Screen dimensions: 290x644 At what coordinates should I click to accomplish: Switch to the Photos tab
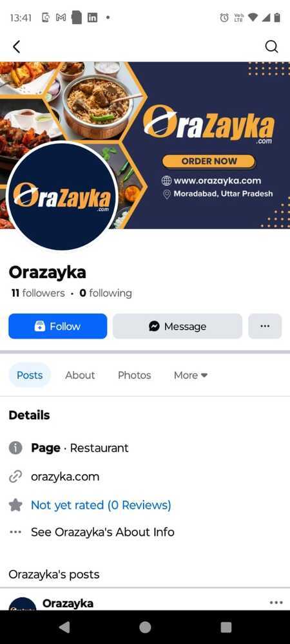tap(134, 375)
